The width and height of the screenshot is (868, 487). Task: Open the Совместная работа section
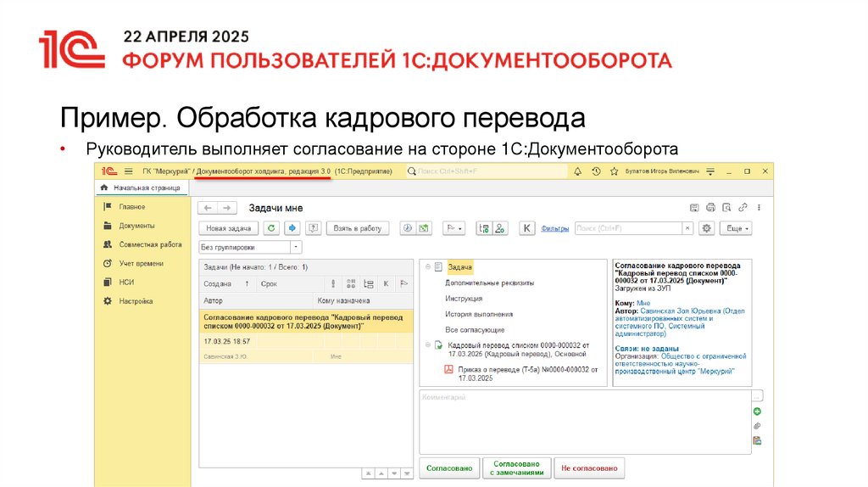click(150, 244)
